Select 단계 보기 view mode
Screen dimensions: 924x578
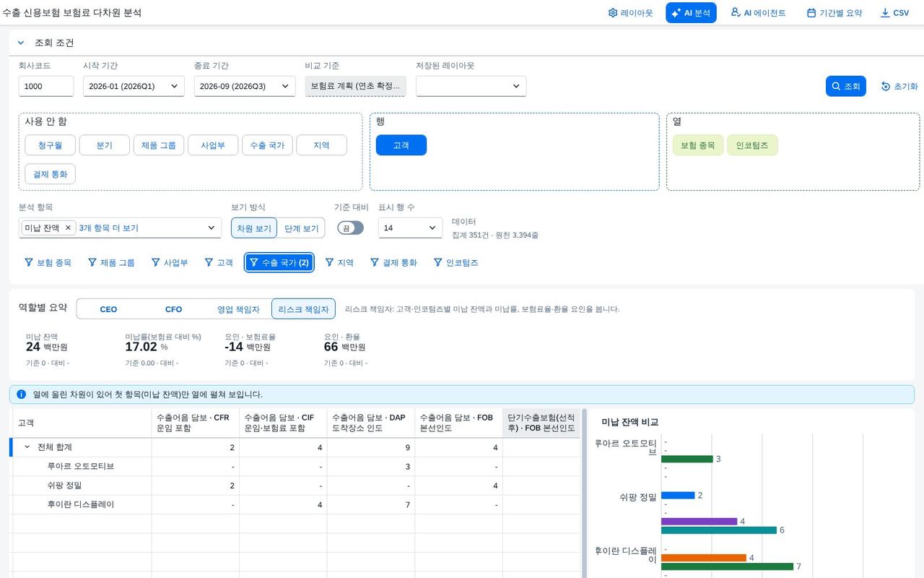[301, 228]
